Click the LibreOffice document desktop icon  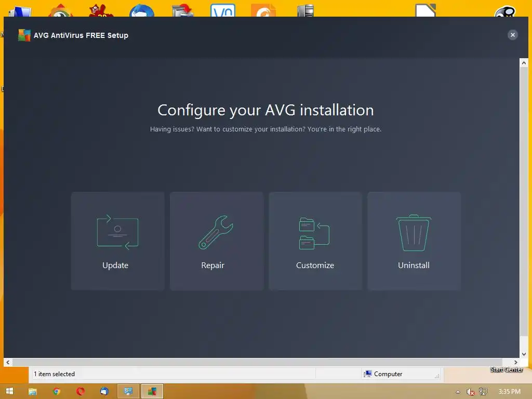(425, 10)
